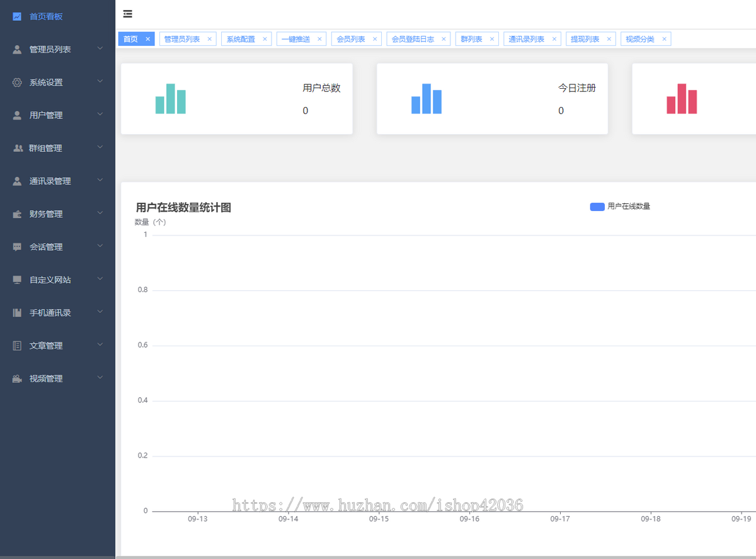Click the 09-19 axis date label

point(741,519)
